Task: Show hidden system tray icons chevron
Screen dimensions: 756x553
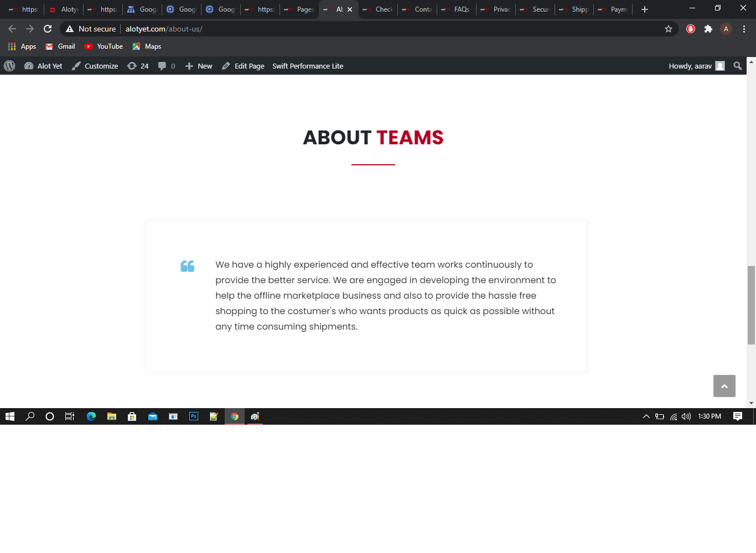Action: point(646,416)
